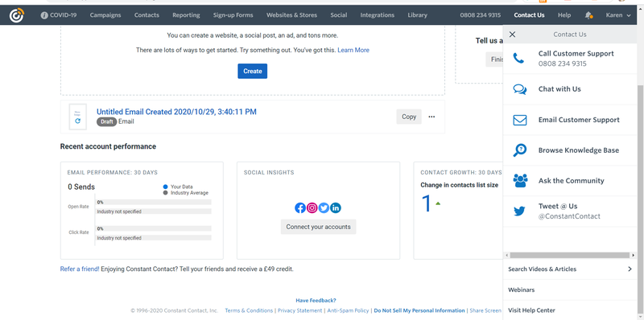This screenshot has width=644, height=320.
Task: Click the Constant Contact logo icon
Action: click(x=17, y=15)
